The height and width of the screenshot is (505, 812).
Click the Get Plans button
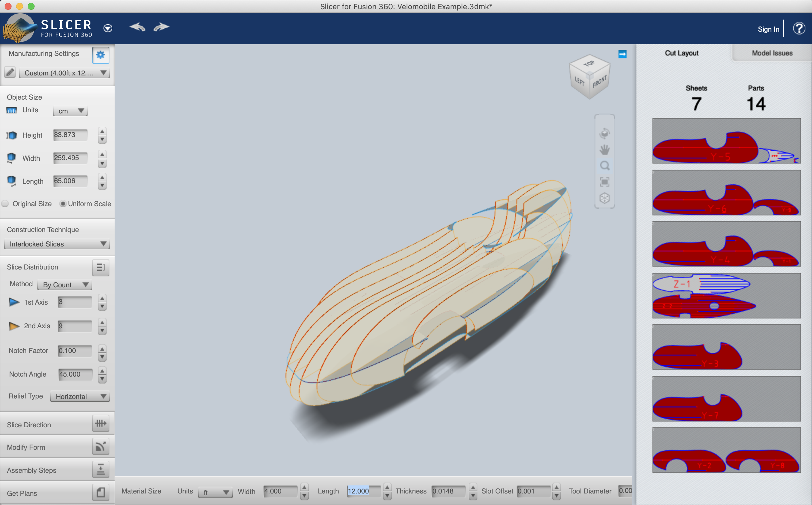tap(100, 493)
